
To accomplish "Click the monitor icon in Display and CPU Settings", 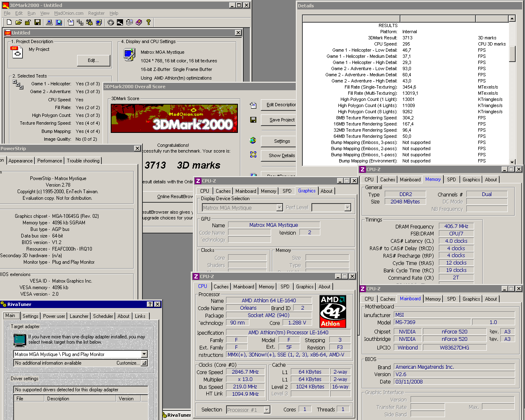I will [130, 55].
